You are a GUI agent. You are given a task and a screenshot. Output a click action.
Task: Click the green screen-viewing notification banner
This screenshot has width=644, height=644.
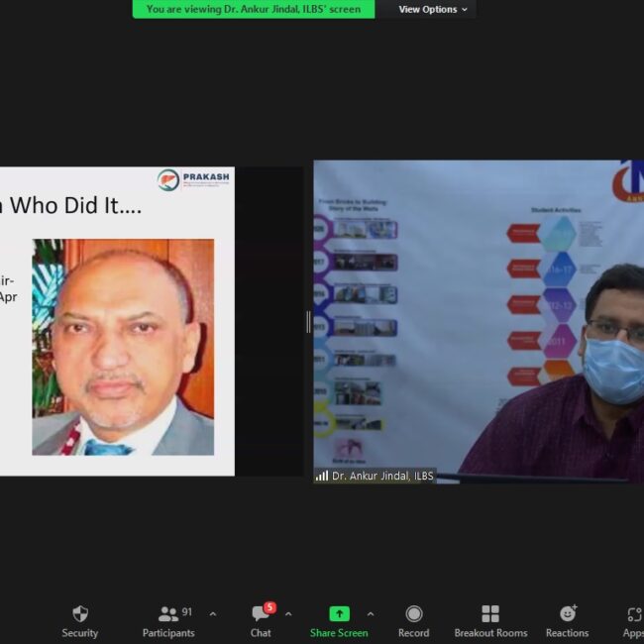click(254, 10)
